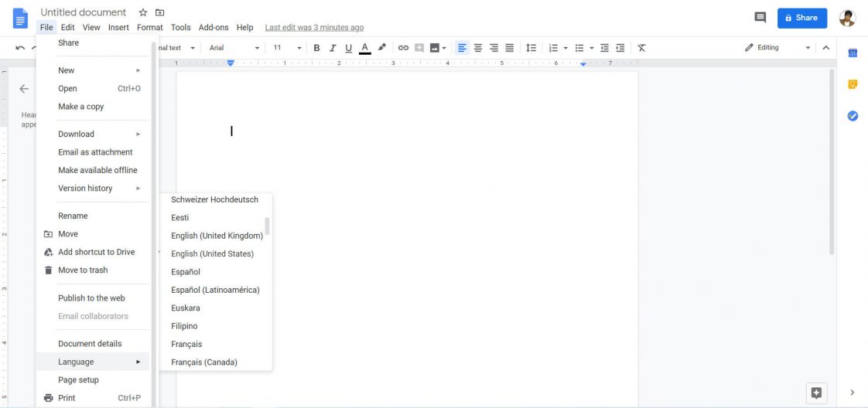This screenshot has width=868, height=408.
Task: Collapse side panel with bottom-right chevron
Action: click(853, 393)
